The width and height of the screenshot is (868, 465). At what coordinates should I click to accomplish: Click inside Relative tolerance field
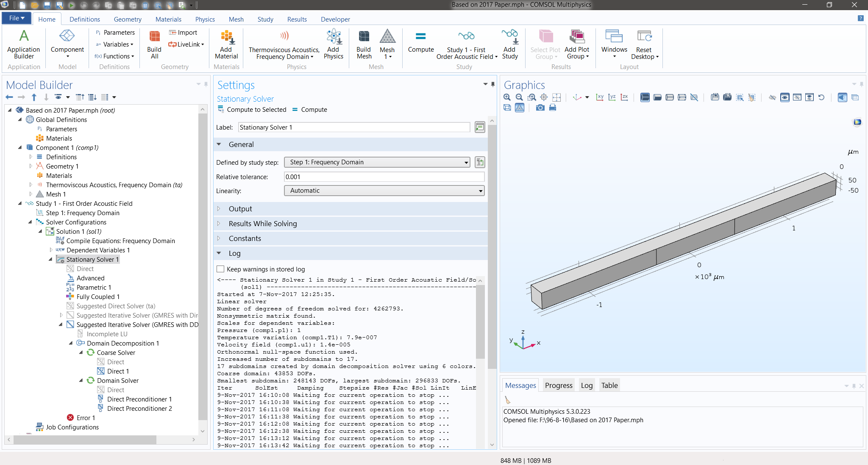[x=384, y=177]
